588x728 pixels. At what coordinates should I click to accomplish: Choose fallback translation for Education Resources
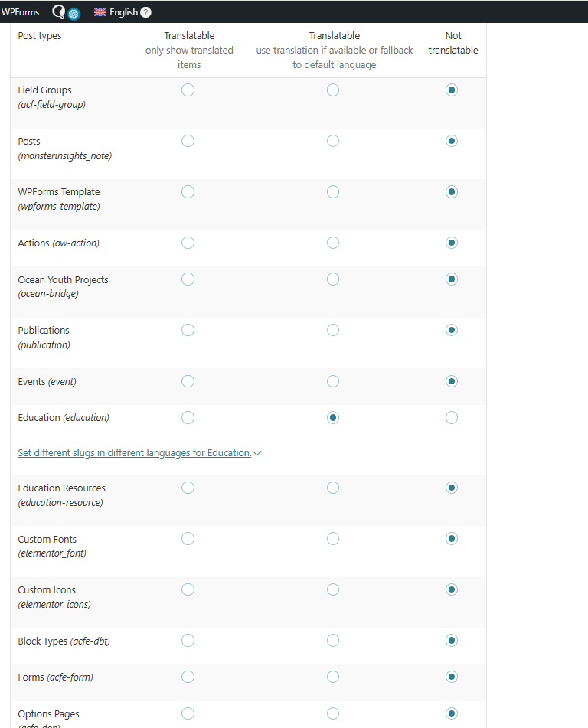(x=333, y=488)
